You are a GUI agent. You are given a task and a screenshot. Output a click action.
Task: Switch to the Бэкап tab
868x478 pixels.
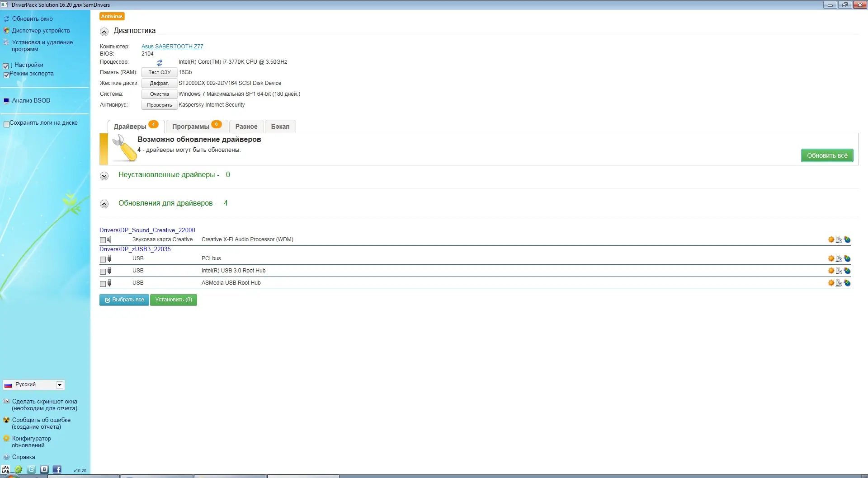(280, 127)
